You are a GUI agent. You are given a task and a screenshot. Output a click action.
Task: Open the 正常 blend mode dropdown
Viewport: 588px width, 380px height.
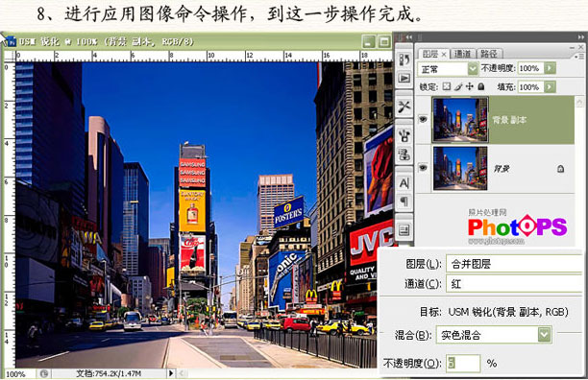pos(448,69)
